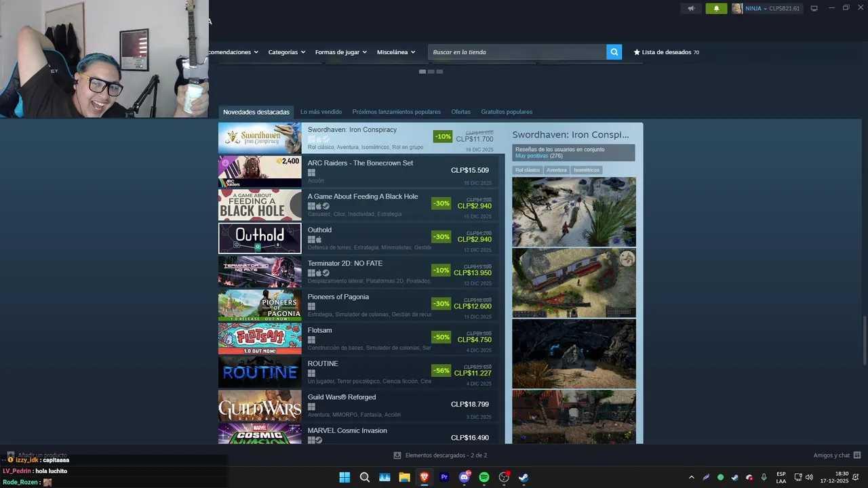Image resolution: width=868 pixels, height=488 pixels.
Task: Switch to Próximos lanzamientos populares tab
Action: coord(396,112)
